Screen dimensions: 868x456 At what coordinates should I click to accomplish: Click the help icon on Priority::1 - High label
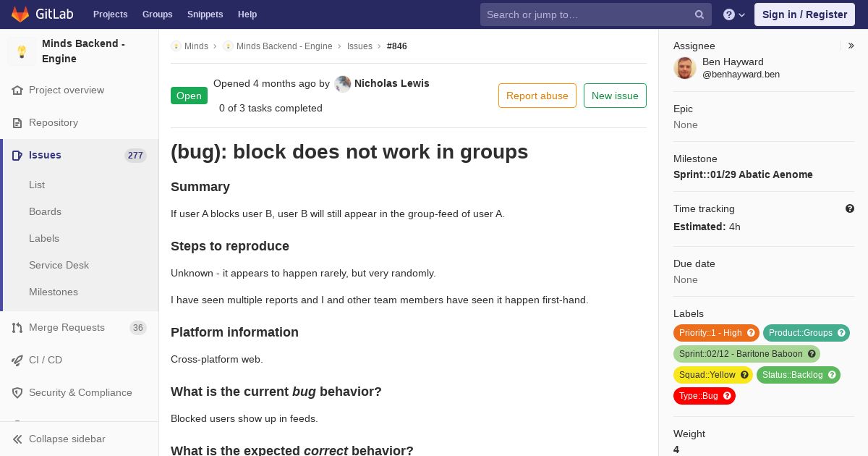tap(751, 333)
